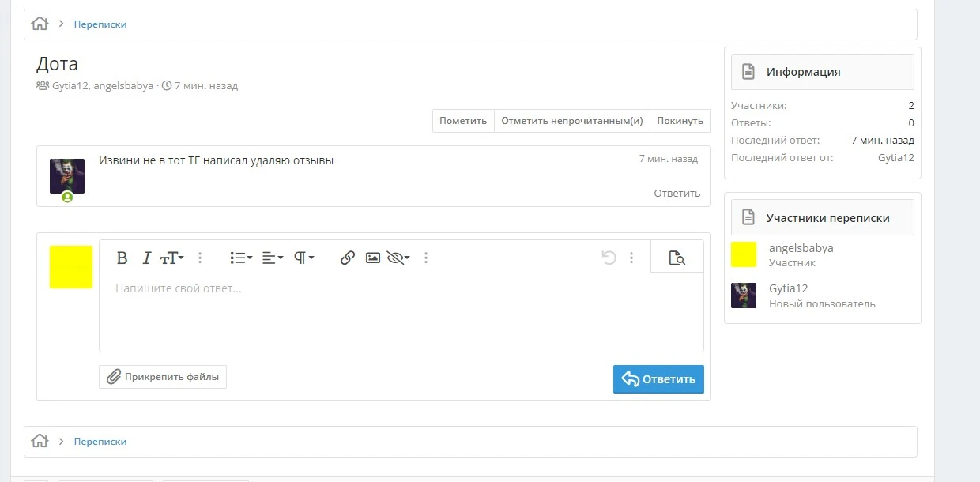Click Прикрепить файлы button
980x482 pixels.
point(163,377)
